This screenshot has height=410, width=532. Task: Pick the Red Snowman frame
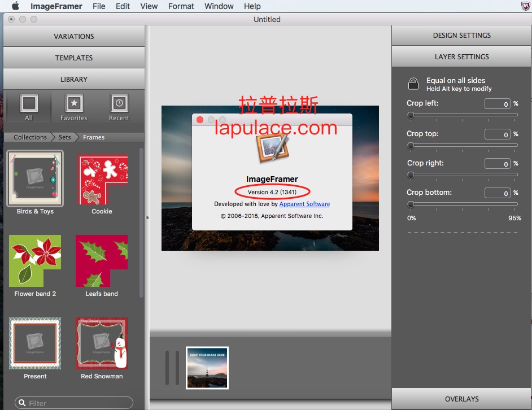(x=102, y=343)
